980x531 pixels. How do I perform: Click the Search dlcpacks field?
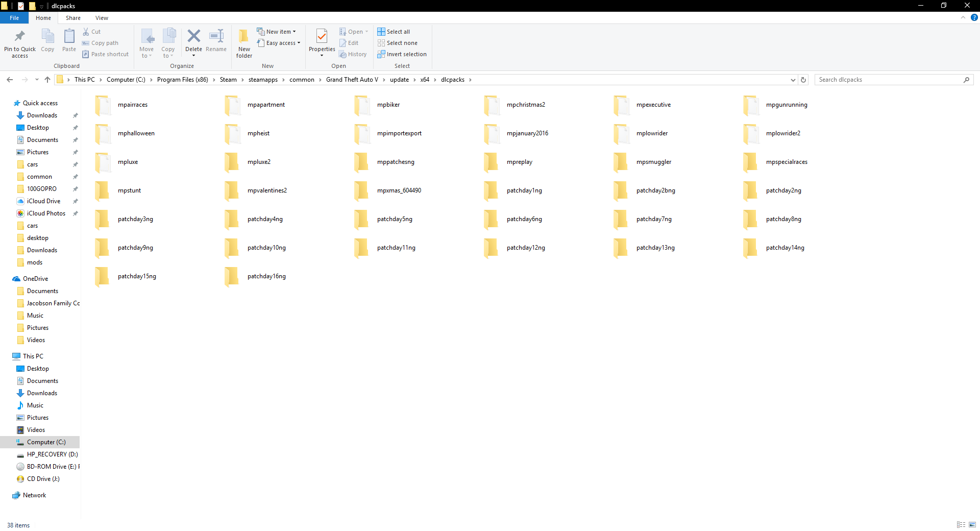[x=889, y=80]
